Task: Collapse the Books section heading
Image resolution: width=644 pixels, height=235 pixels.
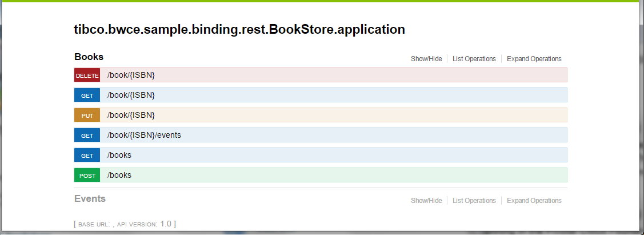Action: pos(89,57)
